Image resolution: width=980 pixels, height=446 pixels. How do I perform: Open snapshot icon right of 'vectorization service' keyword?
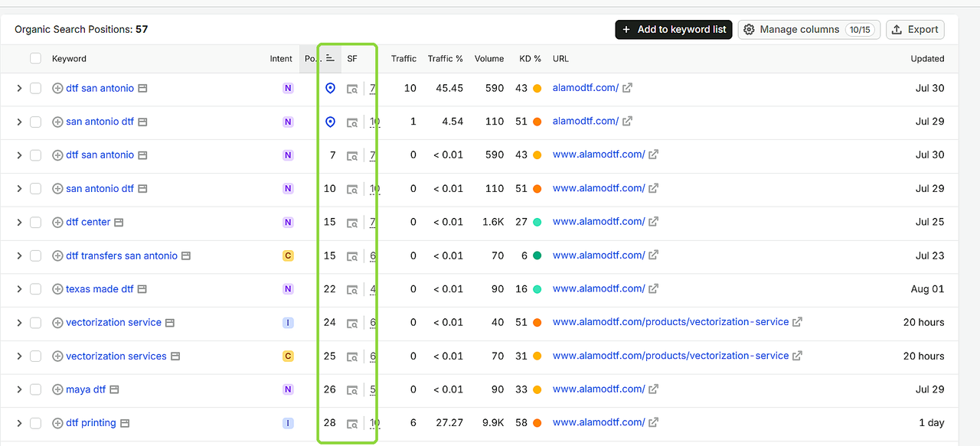170,323
